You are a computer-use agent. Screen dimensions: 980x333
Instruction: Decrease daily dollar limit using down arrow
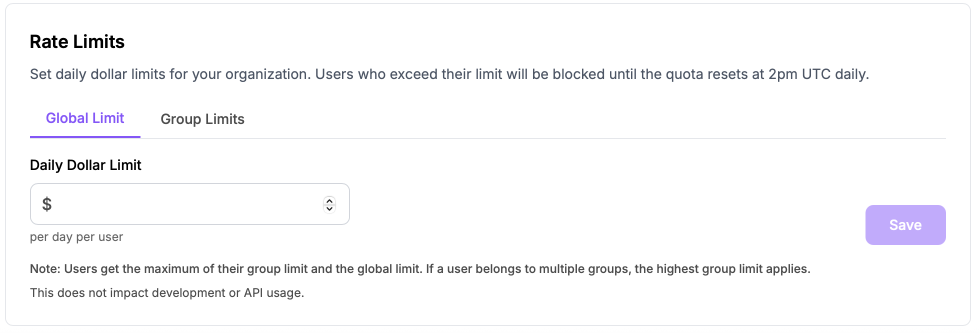(329, 208)
